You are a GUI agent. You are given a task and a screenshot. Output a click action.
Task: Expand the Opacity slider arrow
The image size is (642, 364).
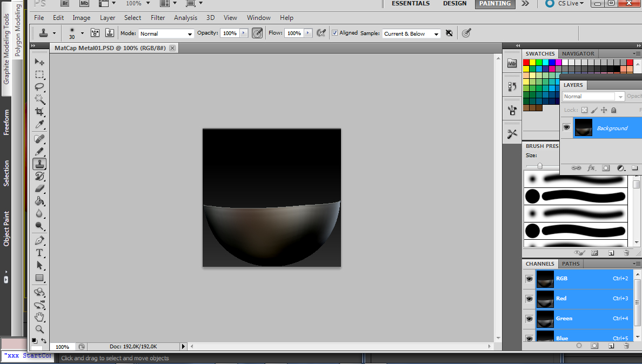(244, 33)
